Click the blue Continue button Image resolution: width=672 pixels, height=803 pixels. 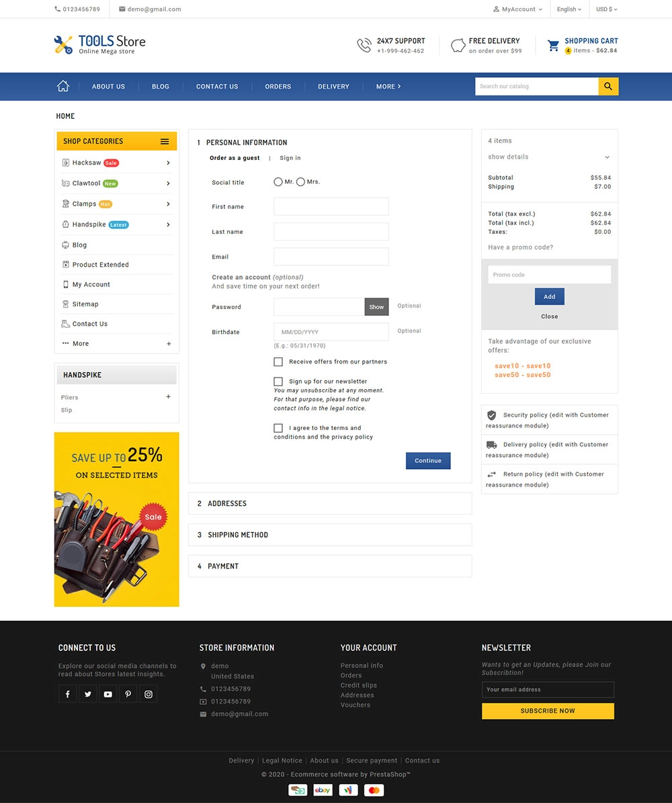(x=428, y=460)
